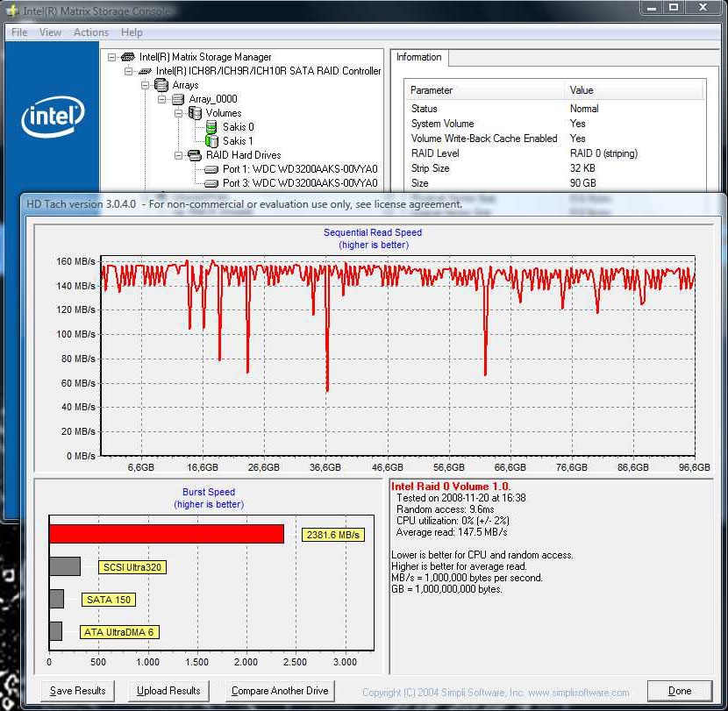Click the red burst speed bar
Image resolution: width=728 pixels, height=711 pixels.
pyautogui.click(x=167, y=534)
